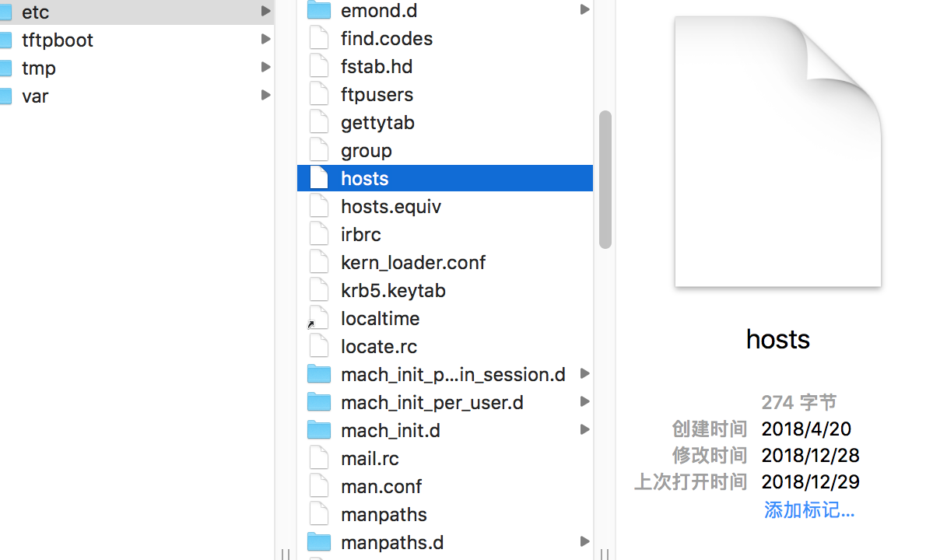926x560 pixels.
Task: Click the locate.rc file icon
Action: coord(319,346)
